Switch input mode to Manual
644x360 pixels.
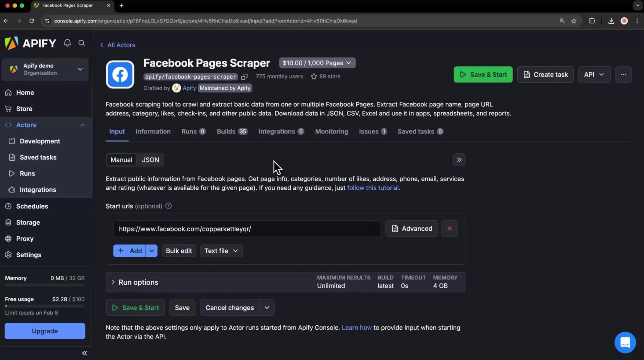pyautogui.click(x=121, y=160)
